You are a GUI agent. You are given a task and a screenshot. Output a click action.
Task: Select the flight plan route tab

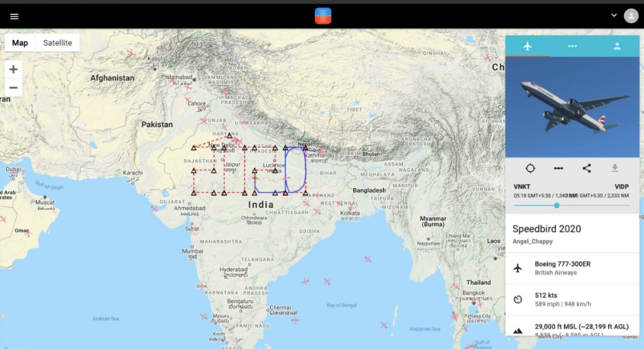click(572, 46)
